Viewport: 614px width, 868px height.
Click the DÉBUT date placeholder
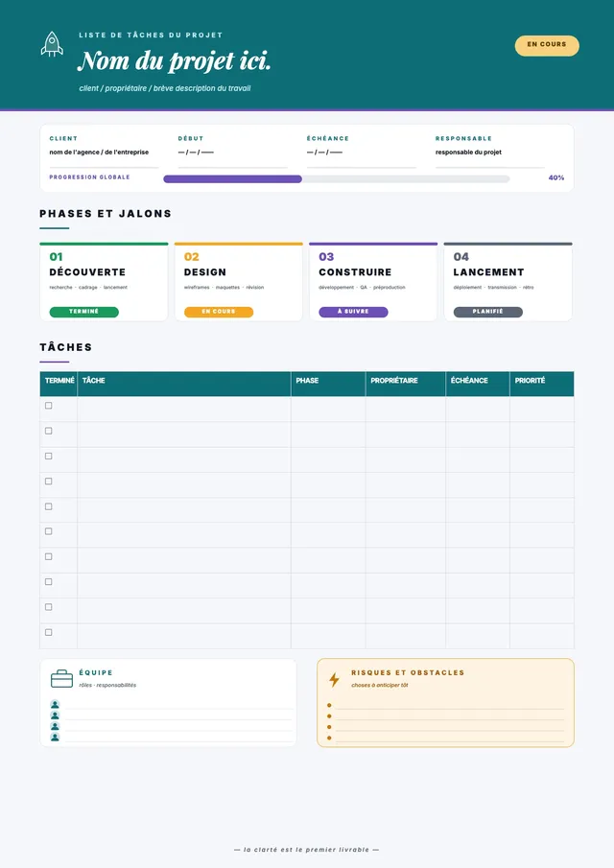196,152
